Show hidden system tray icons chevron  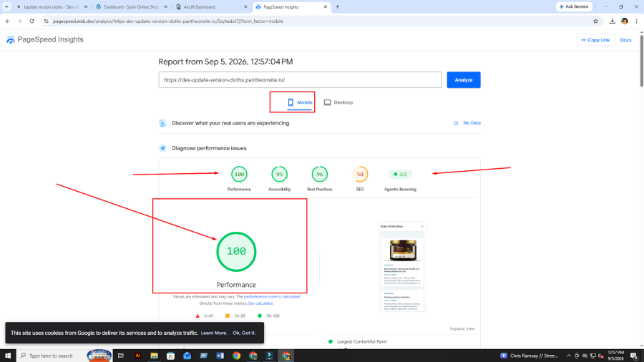click(x=568, y=356)
